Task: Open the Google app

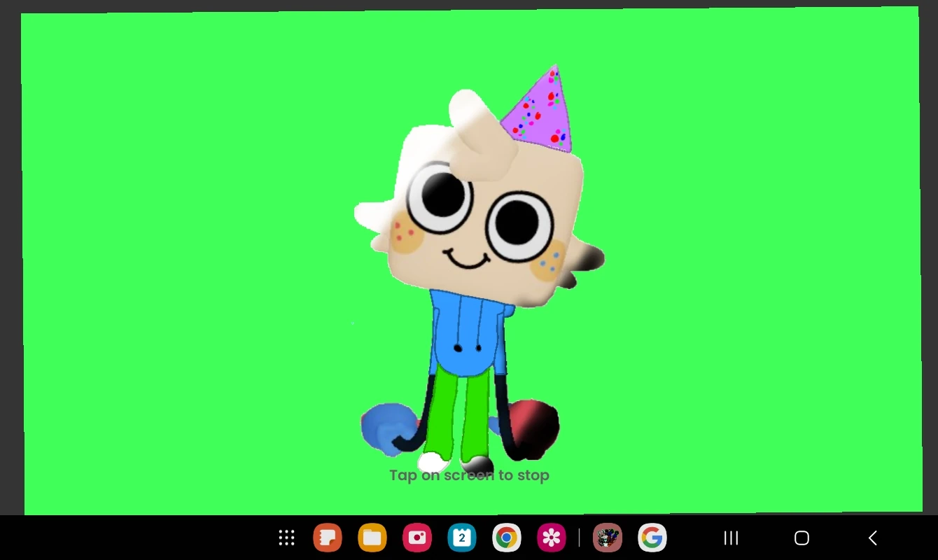Action: tap(652, 538)
